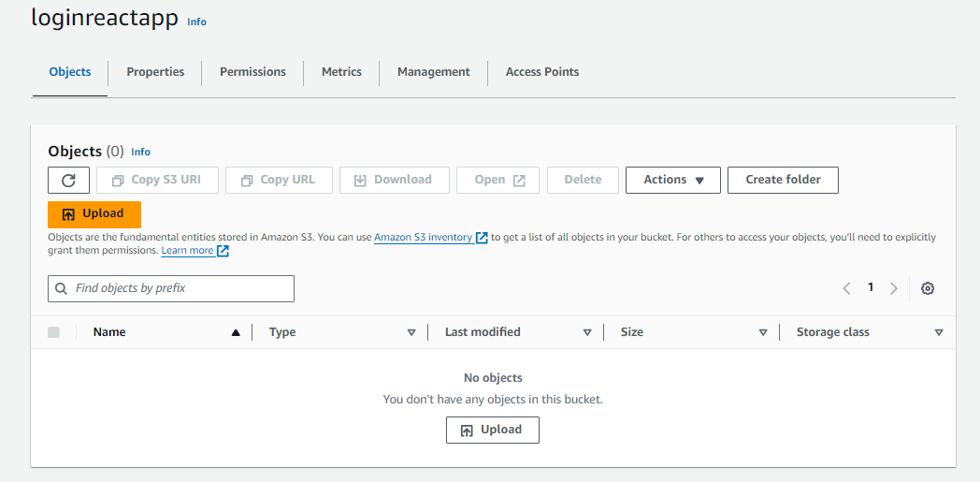This screenshot has height=482, width=980.
Task: Click Info link next to loginreactapp
Action: [196, 22]
